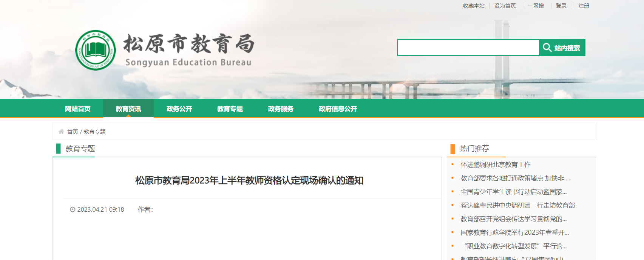Click the Songyuan Education Bureau round logo

tap(96, 50)
